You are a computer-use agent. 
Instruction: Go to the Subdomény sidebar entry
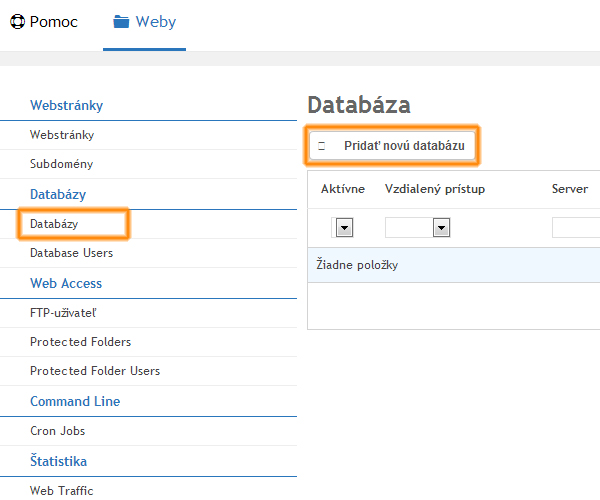click(62, 164)
